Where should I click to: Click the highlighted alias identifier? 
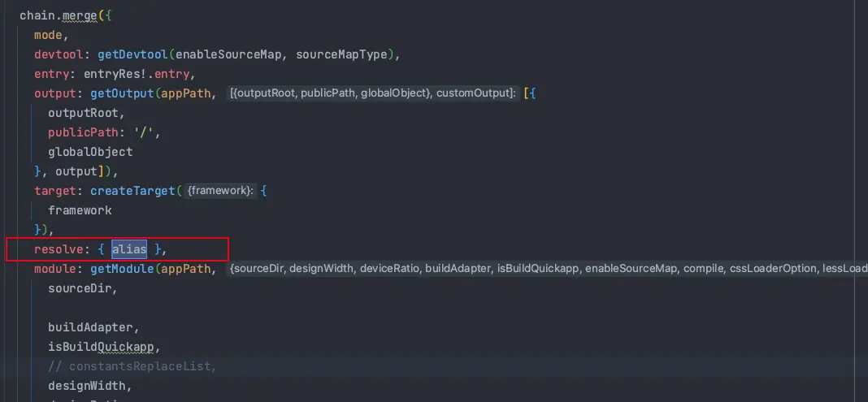[128, 249]
